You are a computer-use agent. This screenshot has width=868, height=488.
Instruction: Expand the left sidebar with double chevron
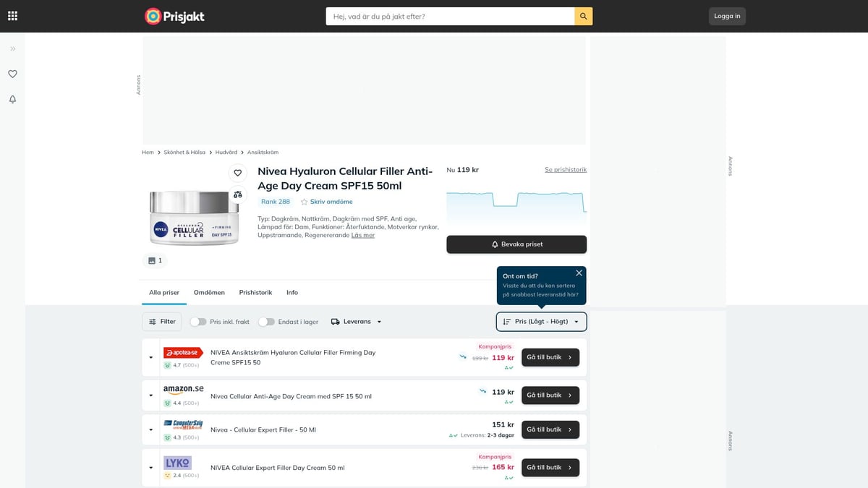tap(13, 48)
